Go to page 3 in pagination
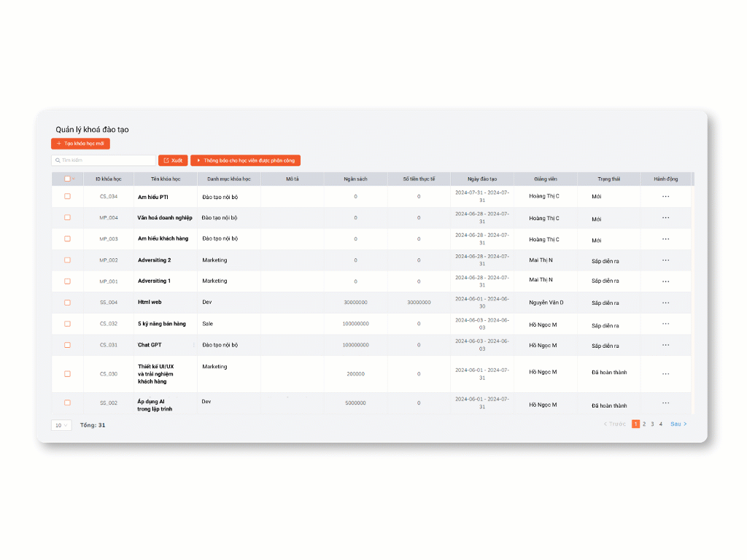The width and height of the screenshot is (747, 560). point(652,424)
